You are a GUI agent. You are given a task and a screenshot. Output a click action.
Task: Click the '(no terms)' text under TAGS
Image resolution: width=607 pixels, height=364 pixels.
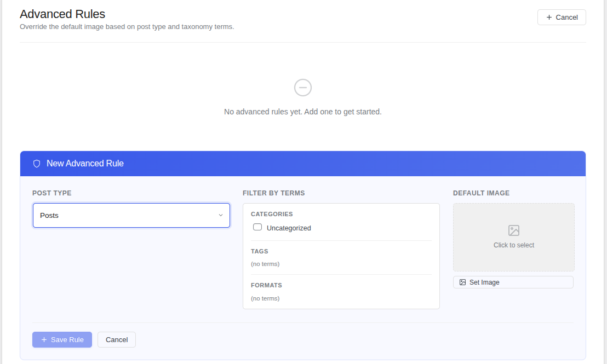(x=265, y=264)
